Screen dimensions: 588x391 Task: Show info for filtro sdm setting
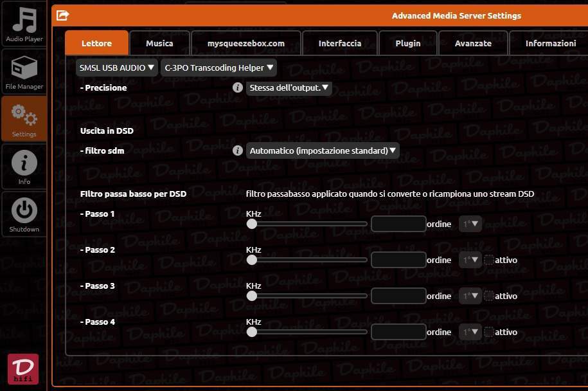point(237,150)
